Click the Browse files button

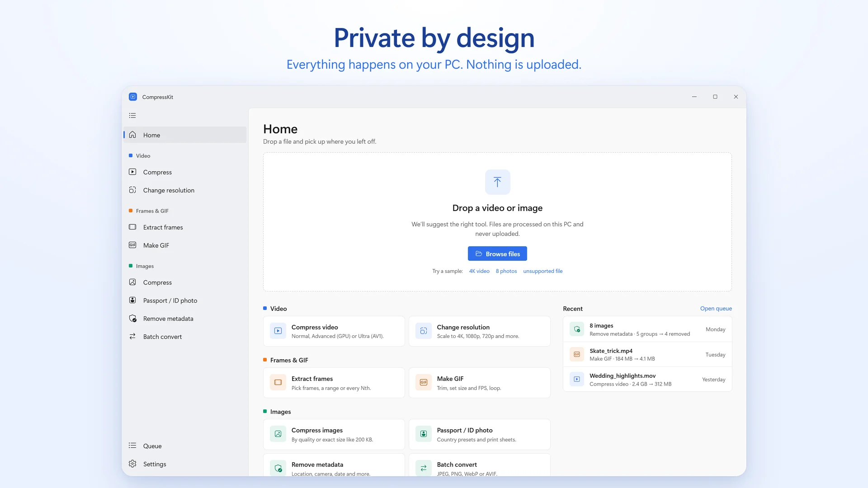click(x=497, y=253)
